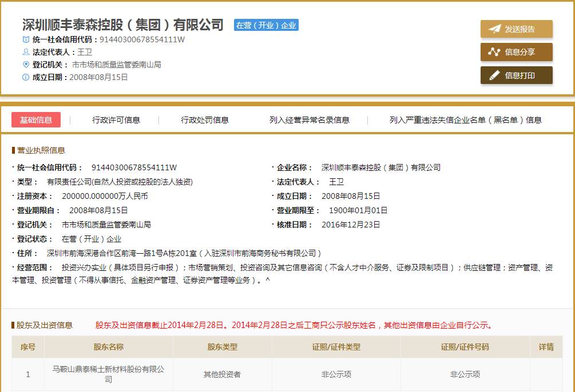The image size is (575, 392).
Task: Click 股东名称 column header
Action: (109, 347)
